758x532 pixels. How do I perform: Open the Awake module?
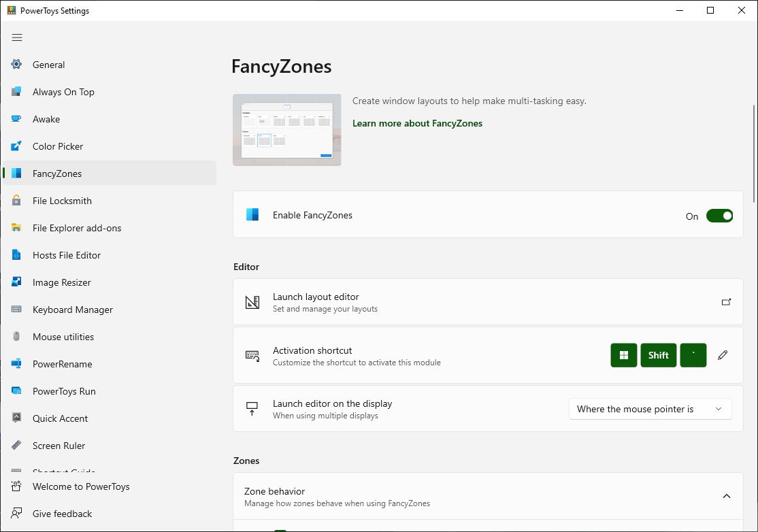(46, 119)
